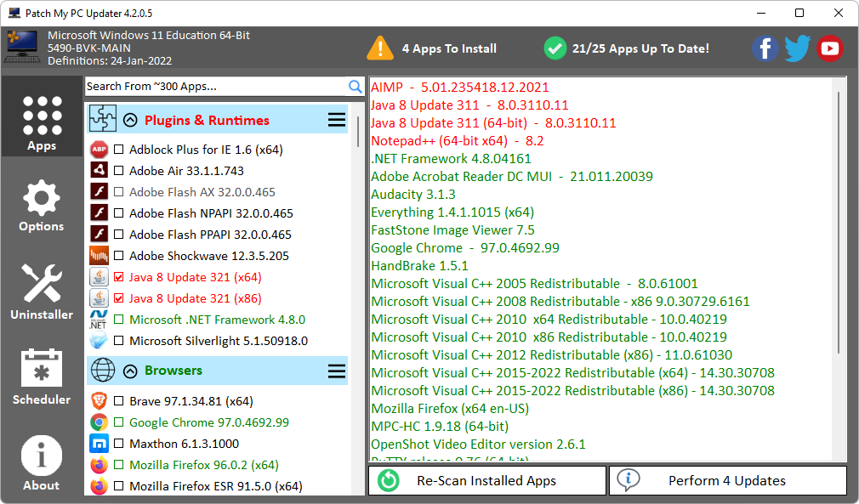
Task: Click the Adobe Flash AX icon
Action: click(100, 191)
